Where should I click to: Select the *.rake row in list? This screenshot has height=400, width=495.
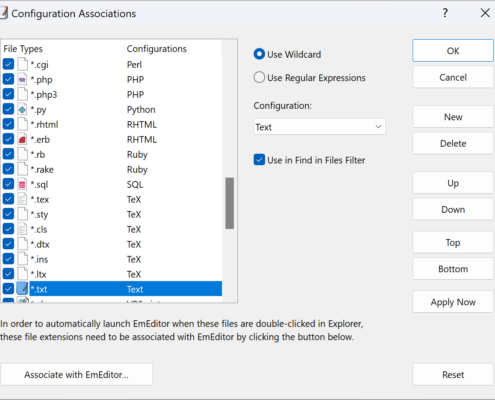click(112, 169)
